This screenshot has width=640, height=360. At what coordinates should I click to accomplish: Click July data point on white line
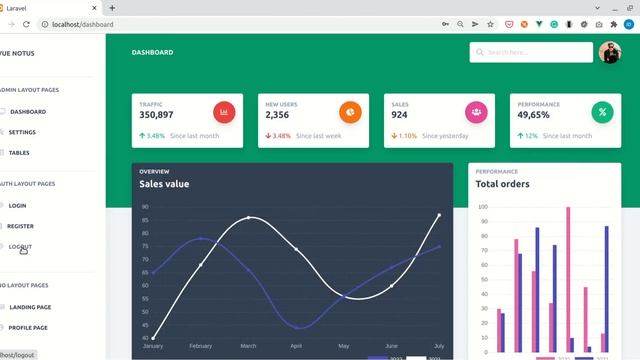(x=439, y=215)
